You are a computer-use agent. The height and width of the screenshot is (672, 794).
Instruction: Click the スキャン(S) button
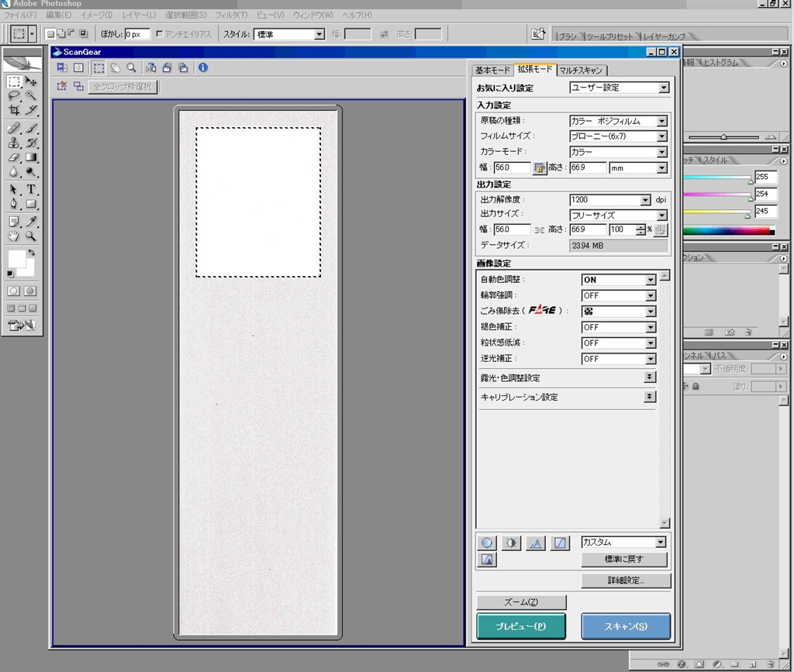625,626
